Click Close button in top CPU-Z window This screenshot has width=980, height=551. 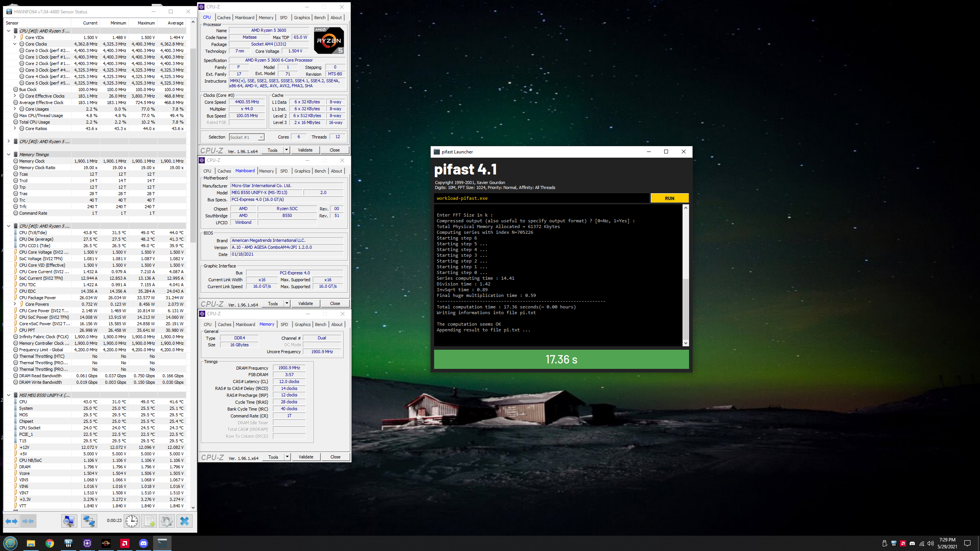(x=335, y=150)
